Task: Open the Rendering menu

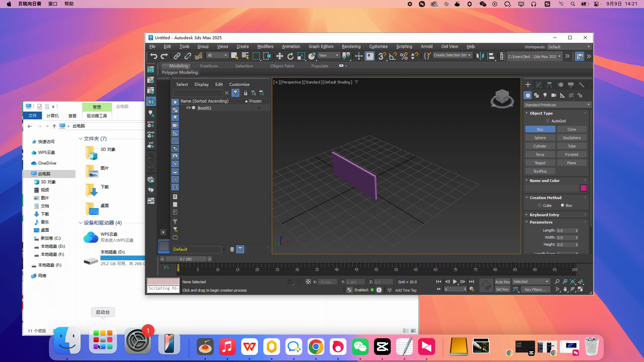Action: pos(351,46)
